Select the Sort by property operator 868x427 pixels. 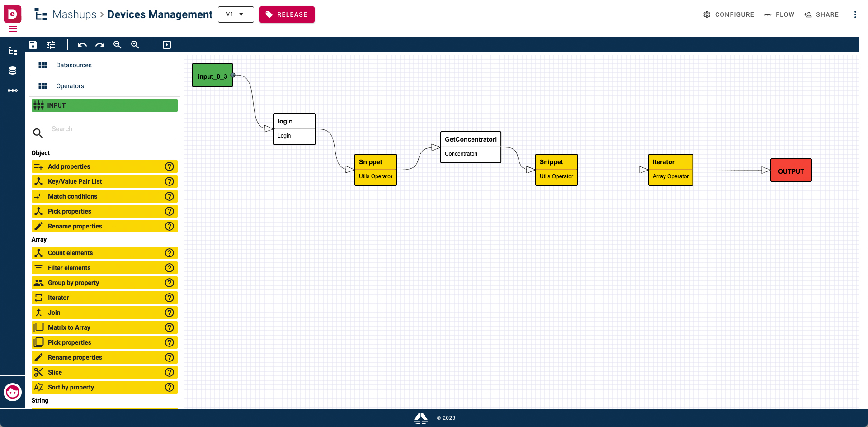pyautogui.click(x=105, y=387)
